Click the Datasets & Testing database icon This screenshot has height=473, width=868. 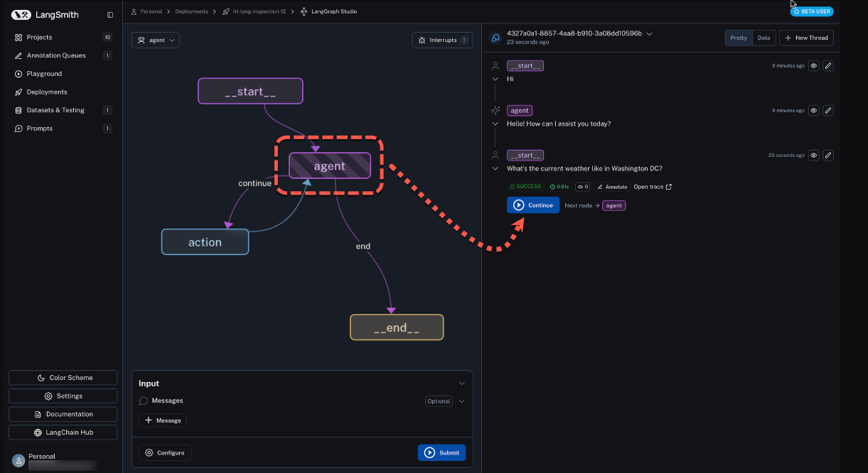click(18, 110)
